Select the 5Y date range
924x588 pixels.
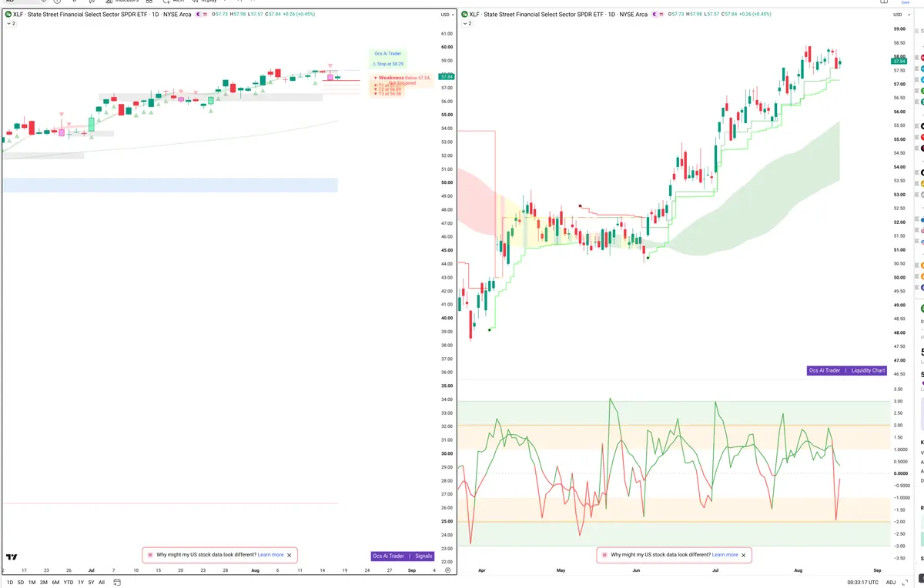tap(91, 583)
